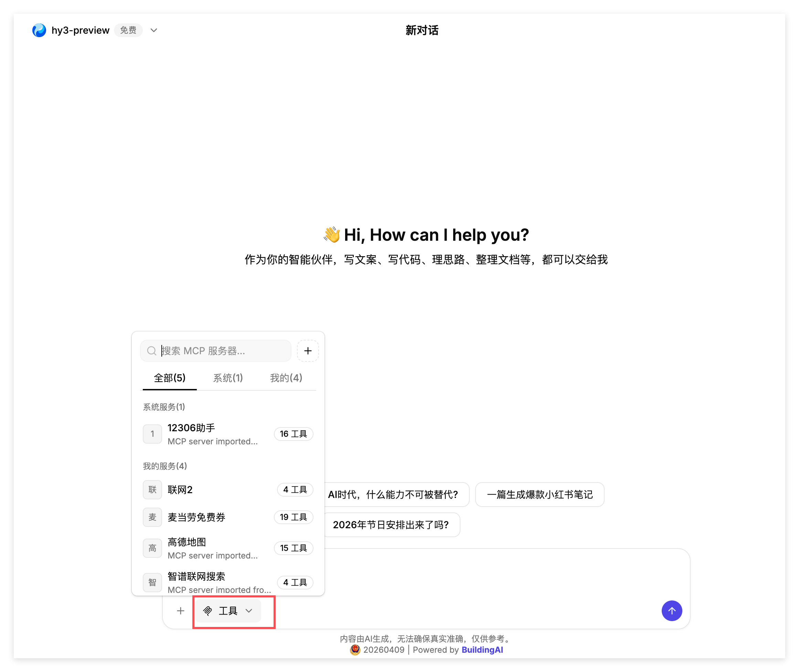799x672 pixels.
Task: Click the 16 工具 badge for 12306助手
Action: coord(293,434)
